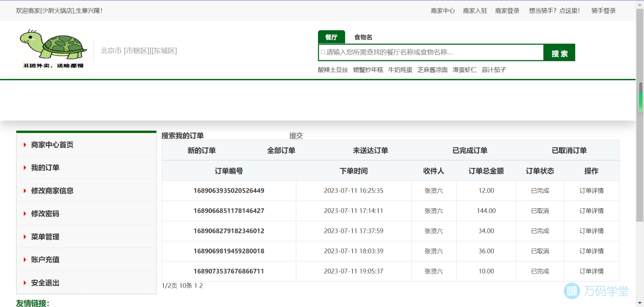This screenshot has width=644, height=307.
Task: Open 商家中心 in top navigation
Action: click(x=443, y=11)
